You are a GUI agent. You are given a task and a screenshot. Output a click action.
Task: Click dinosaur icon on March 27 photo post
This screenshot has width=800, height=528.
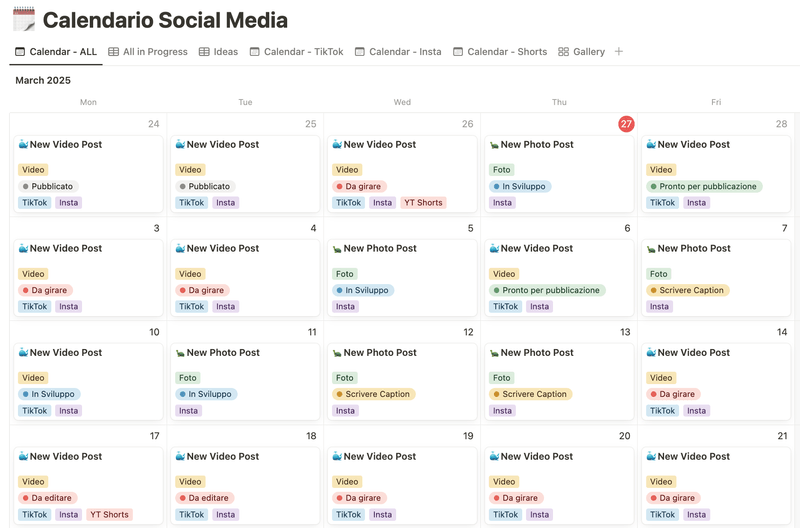494,144
